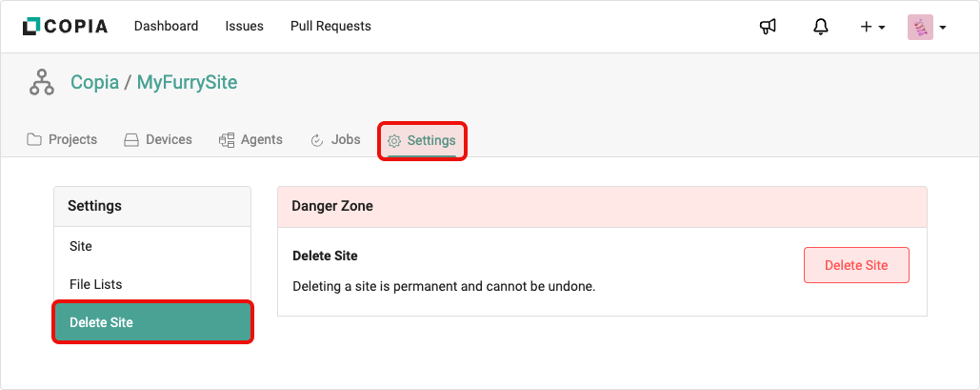Click the Projects folder icon

pos(34,140)
